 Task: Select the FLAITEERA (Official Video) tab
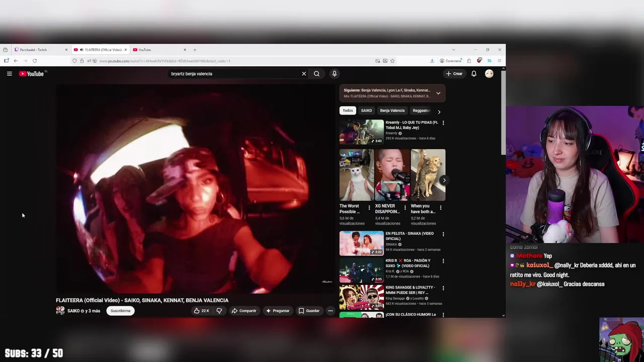pyautogui.click(x=101, y=50)
